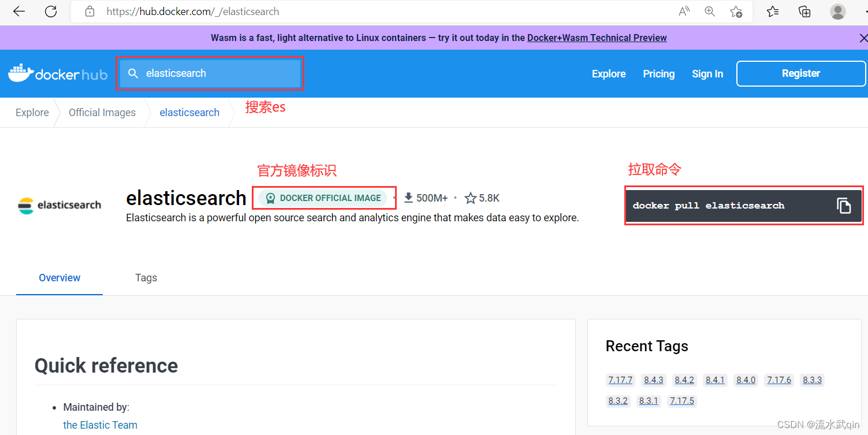Viewport: 868px width, 435px height.
Task: Click the Register button
Action: point(801,73)
